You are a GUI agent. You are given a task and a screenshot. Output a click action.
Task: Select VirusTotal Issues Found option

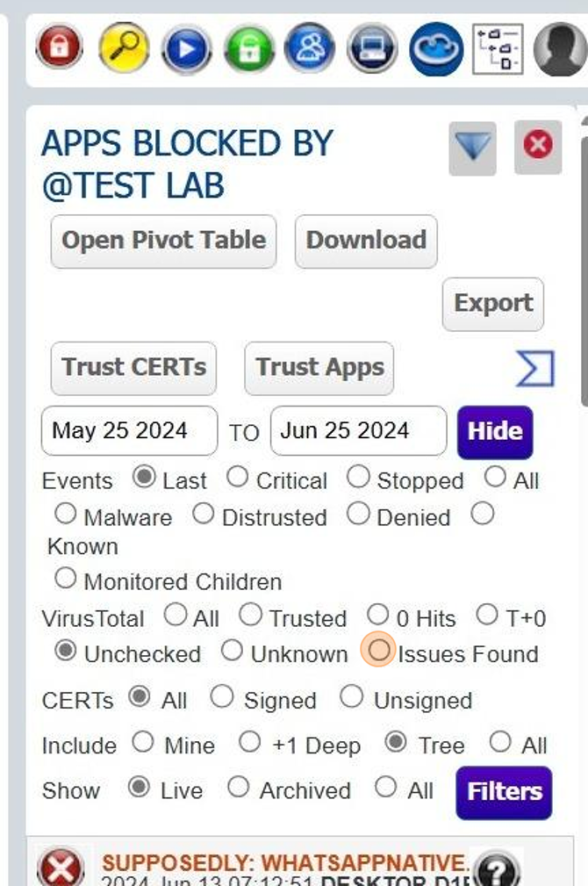pos(378,651)
